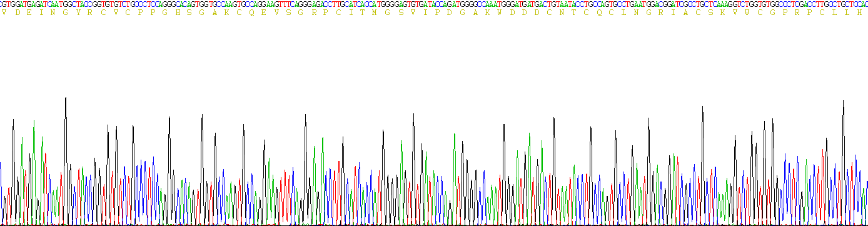Click the final H after L L
The width and height of the screenshot is (868, 226).
(859, 13)
